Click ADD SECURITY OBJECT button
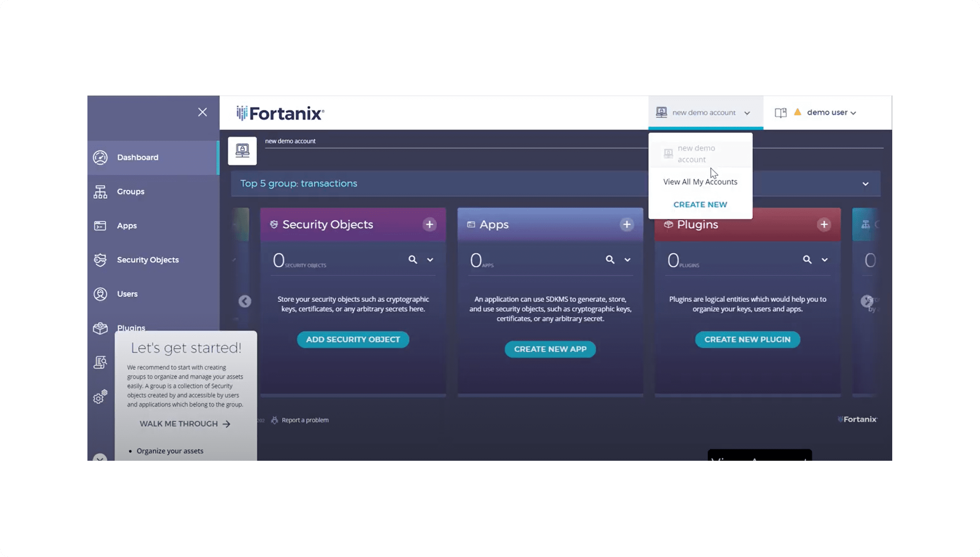Viewport: 980px width, 557px height. coord(353,340)
